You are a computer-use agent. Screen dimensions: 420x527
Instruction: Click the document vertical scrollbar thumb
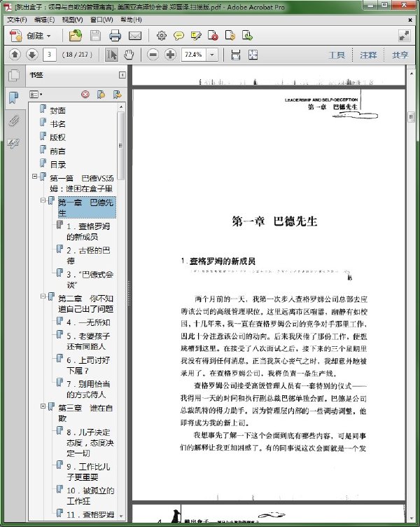[411, 117]
